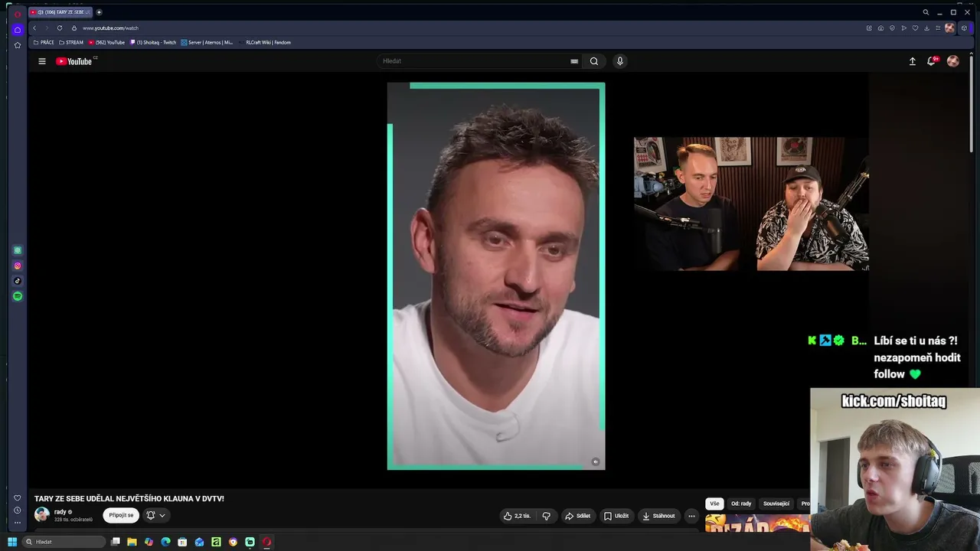Open the Opera toolbar heart pinboard icon
This screenshot has width=980, height=551.
tap(915, 28)
